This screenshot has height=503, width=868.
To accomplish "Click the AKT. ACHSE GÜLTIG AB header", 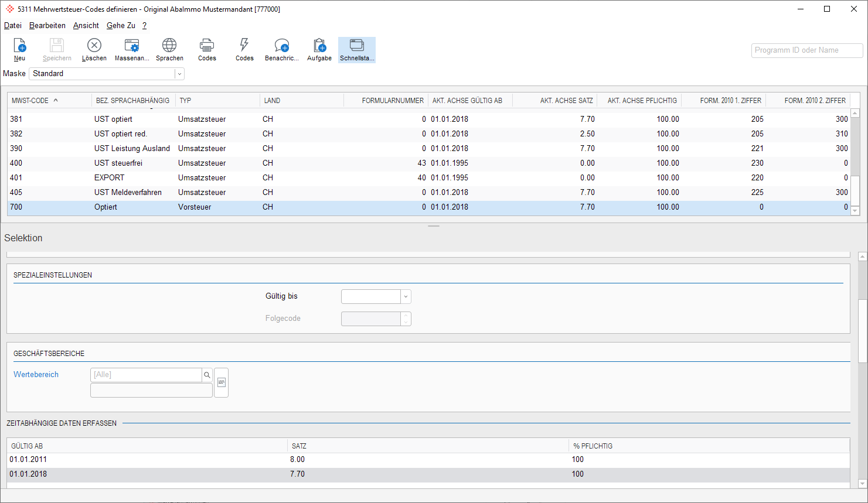I will pyautogui.click(x=471, y=101).
